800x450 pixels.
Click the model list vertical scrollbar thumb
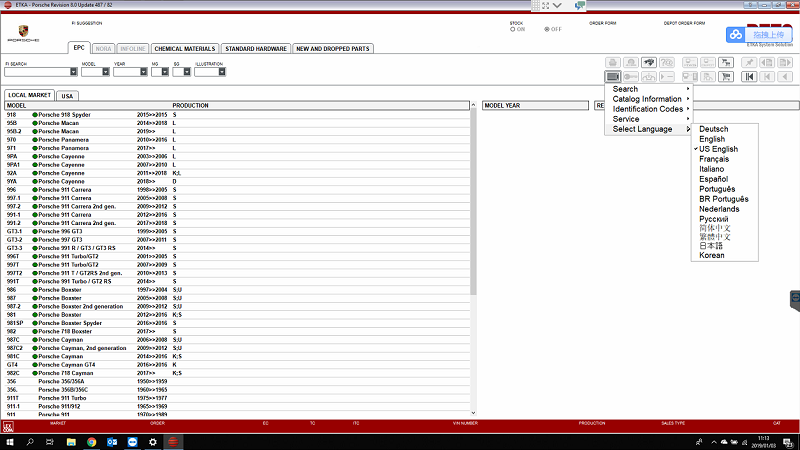[473, 202]
